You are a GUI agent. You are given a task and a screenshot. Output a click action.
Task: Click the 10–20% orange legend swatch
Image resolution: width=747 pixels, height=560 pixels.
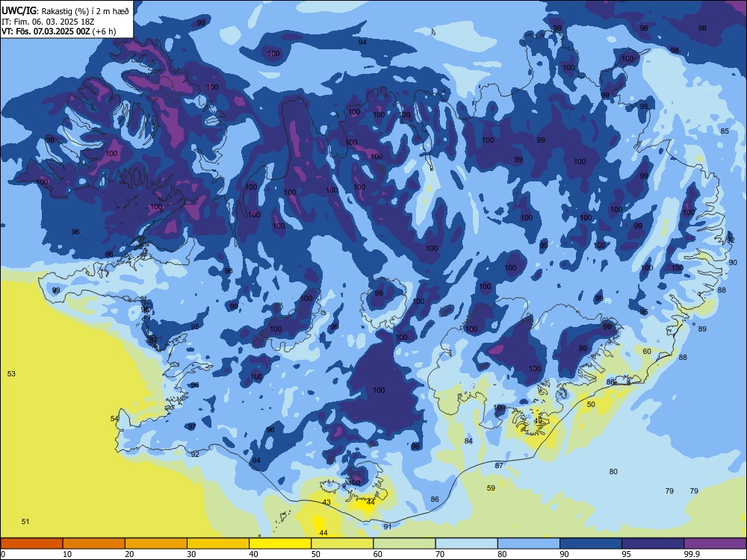click(94, 544)
